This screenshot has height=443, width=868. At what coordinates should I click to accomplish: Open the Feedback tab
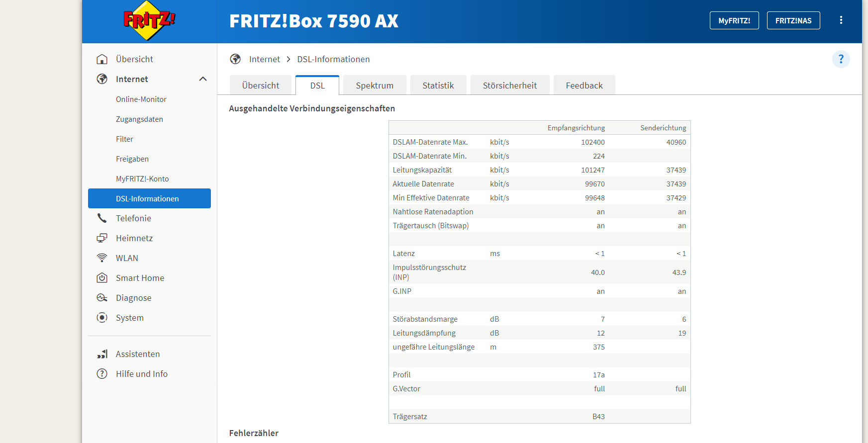[x=584, y=85]
